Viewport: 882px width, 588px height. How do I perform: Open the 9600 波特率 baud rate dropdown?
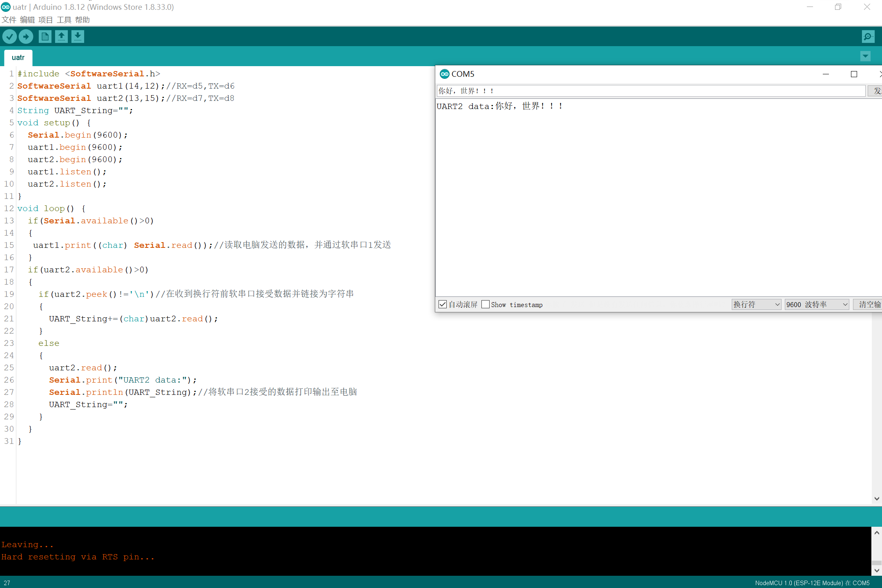[x=817, y=304]
